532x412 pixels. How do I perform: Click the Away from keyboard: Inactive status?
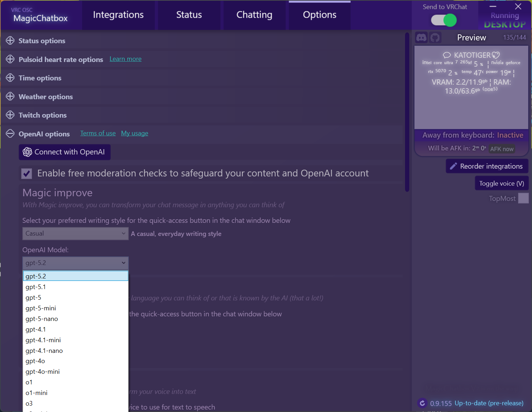(473, 135)
